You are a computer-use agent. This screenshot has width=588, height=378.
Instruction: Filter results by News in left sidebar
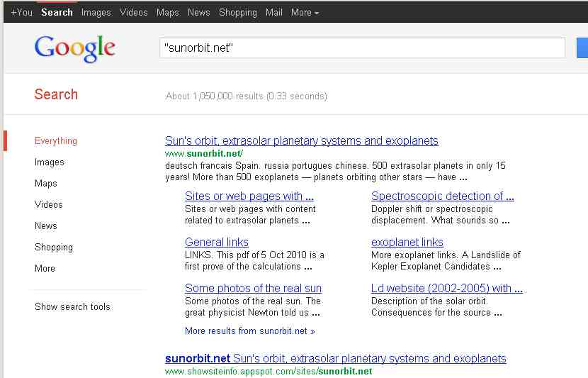tap(45, 226)
